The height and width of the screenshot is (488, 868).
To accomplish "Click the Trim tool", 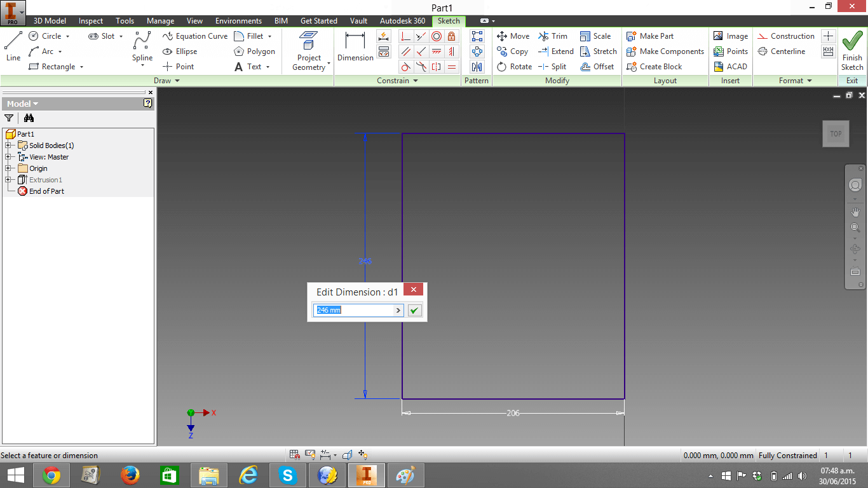I will coord(553,36).
